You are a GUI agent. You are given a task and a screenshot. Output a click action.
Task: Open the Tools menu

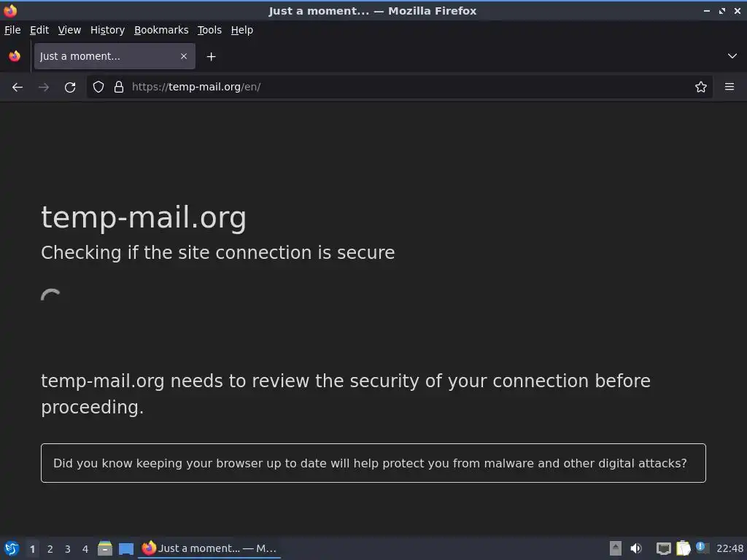click(x=209, y=30)
